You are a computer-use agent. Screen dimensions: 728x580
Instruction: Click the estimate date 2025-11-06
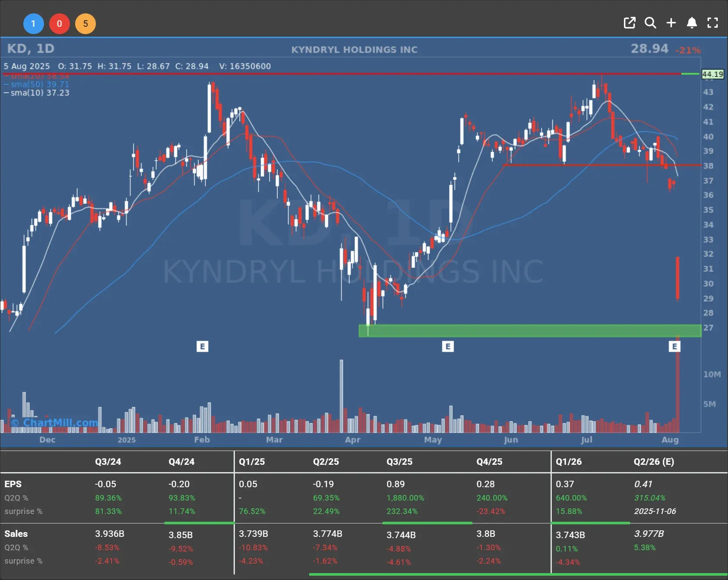655,511
